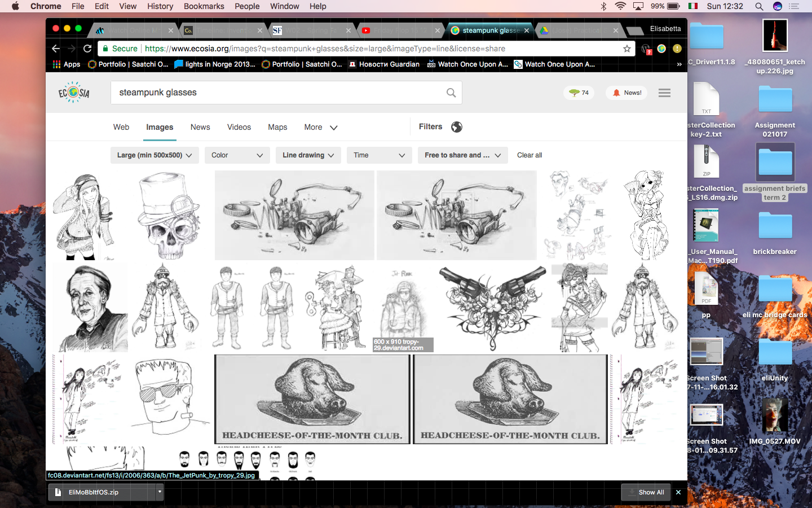Open macOS Spotlight search icon
Viewport: 812px width, 508px height.
759,6
